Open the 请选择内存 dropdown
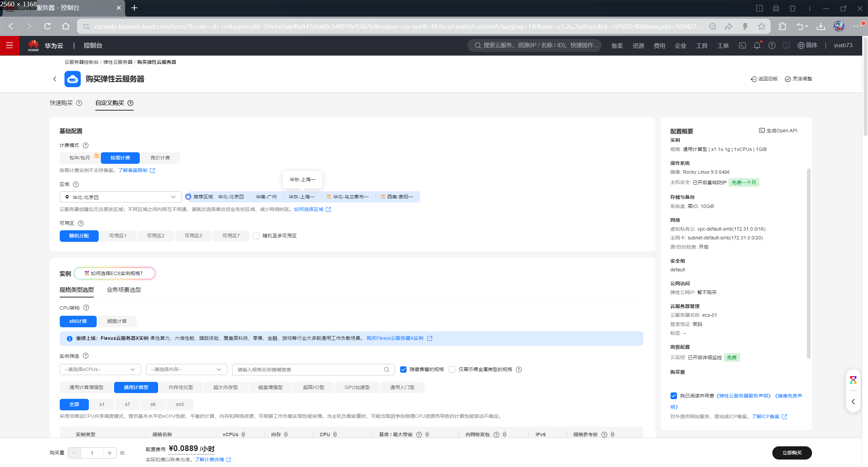This screenshot has width=868, height=467. pyautogui.click(x=186, y=370)
